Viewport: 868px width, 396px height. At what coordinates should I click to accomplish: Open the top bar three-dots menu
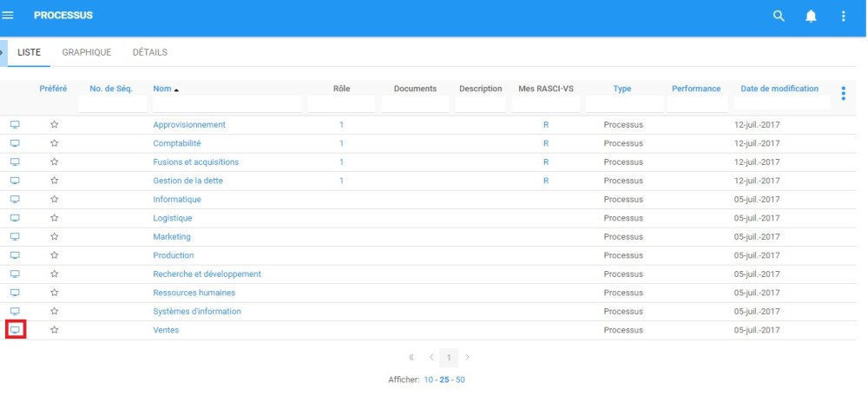click(843, 16)
